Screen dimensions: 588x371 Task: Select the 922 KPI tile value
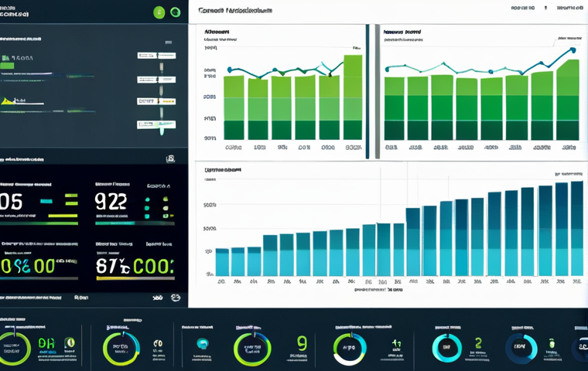pyautogui.click(x=111, y=203)
